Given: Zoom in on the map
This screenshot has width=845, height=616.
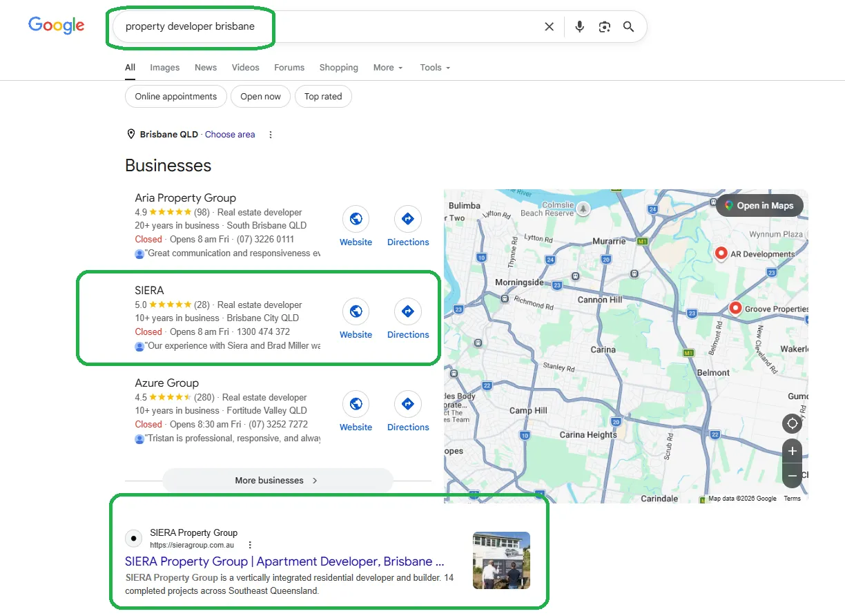Looking at the screenshot, I should coord(793,451).
